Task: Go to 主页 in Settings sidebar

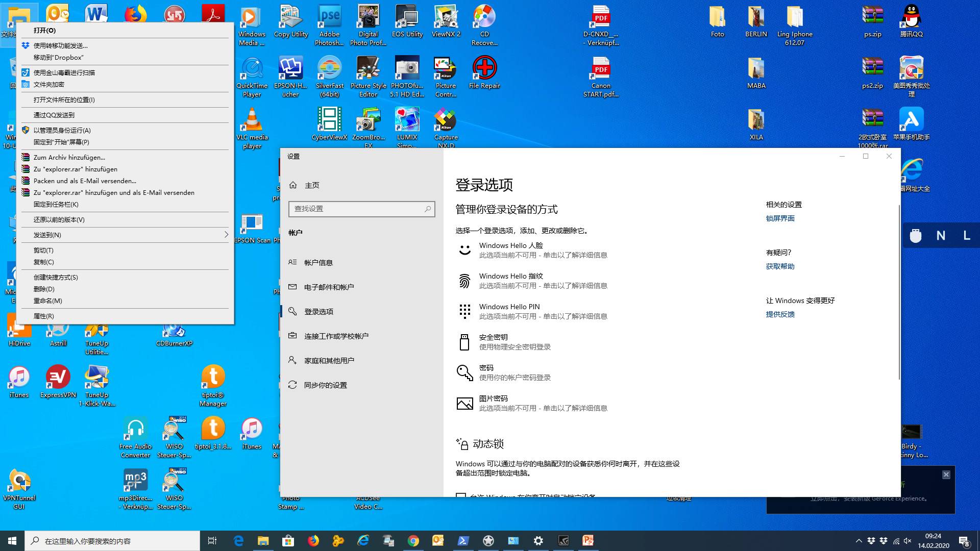Action: tap(362, 185)
